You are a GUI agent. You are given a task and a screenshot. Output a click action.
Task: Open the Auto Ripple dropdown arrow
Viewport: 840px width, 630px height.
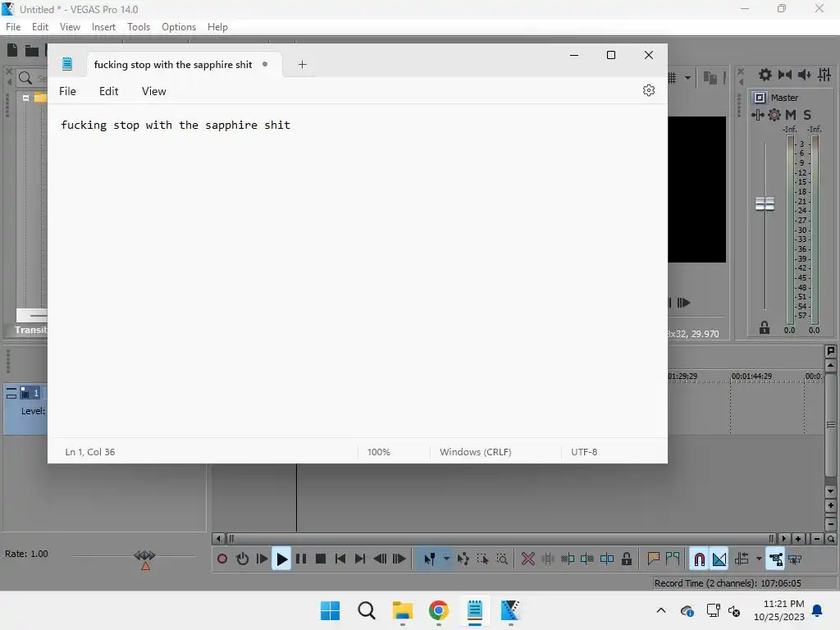tap(759, 559)
